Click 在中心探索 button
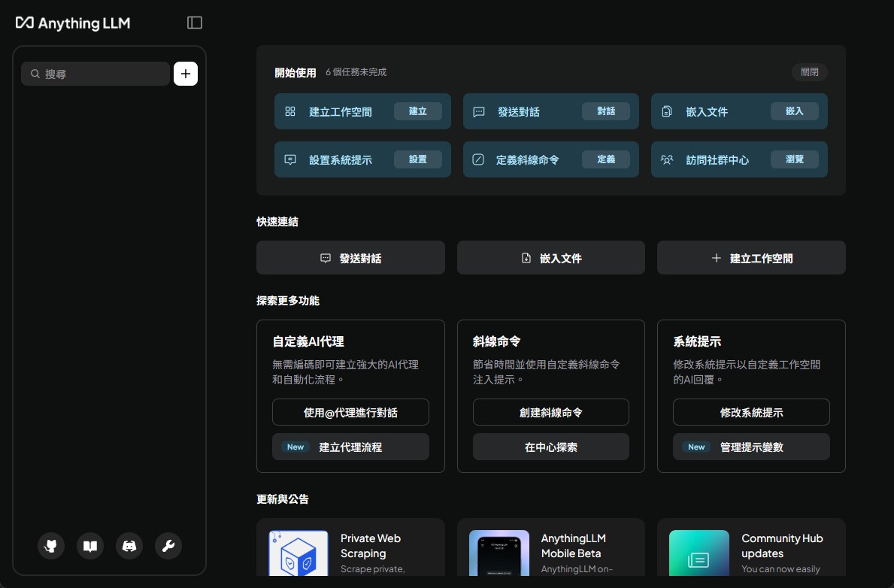894x588 pixels. 551,447
